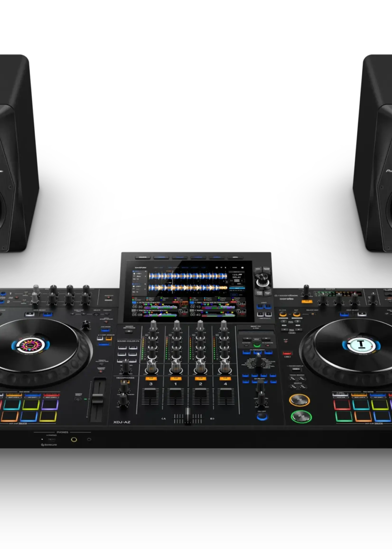392x549 pixels.
Task: Hit the lime performance pad on left deck
Action: 31,405
